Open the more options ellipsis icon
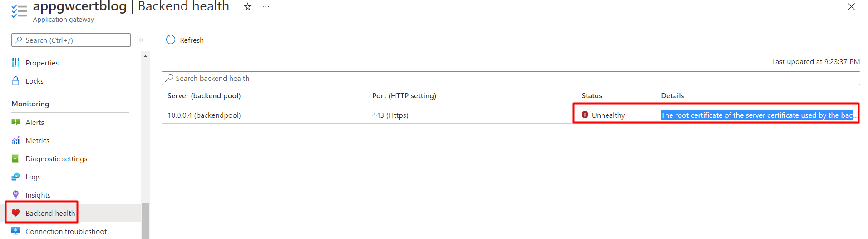The width and height of the screenshot is (868, 239). (266, 7)
